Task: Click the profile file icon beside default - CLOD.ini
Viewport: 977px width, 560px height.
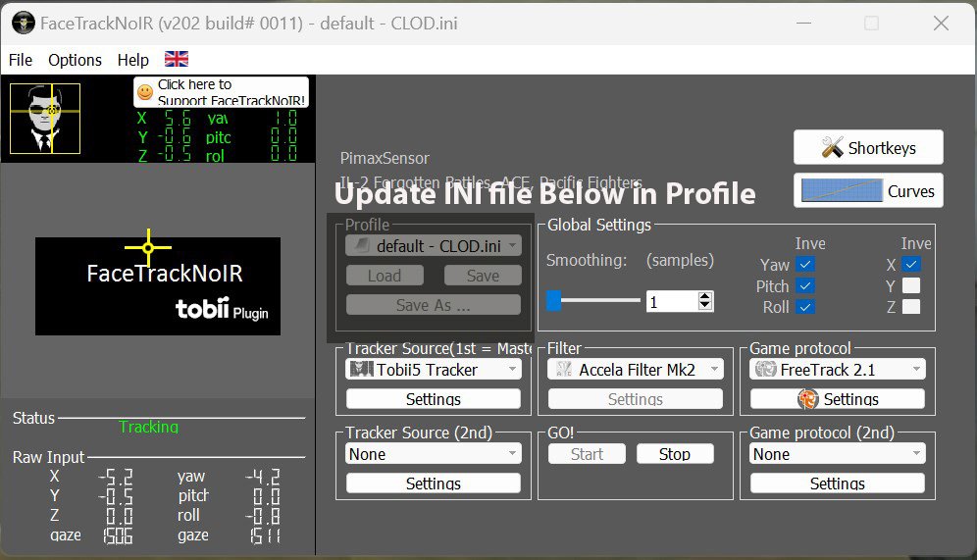Action: coord(362,245)
